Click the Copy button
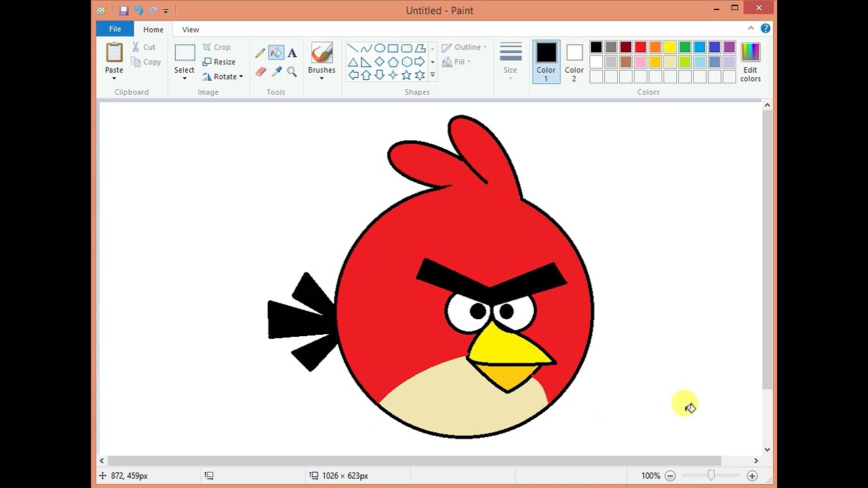This screenshot has width=868, height=488. click(x=146, y=62)
